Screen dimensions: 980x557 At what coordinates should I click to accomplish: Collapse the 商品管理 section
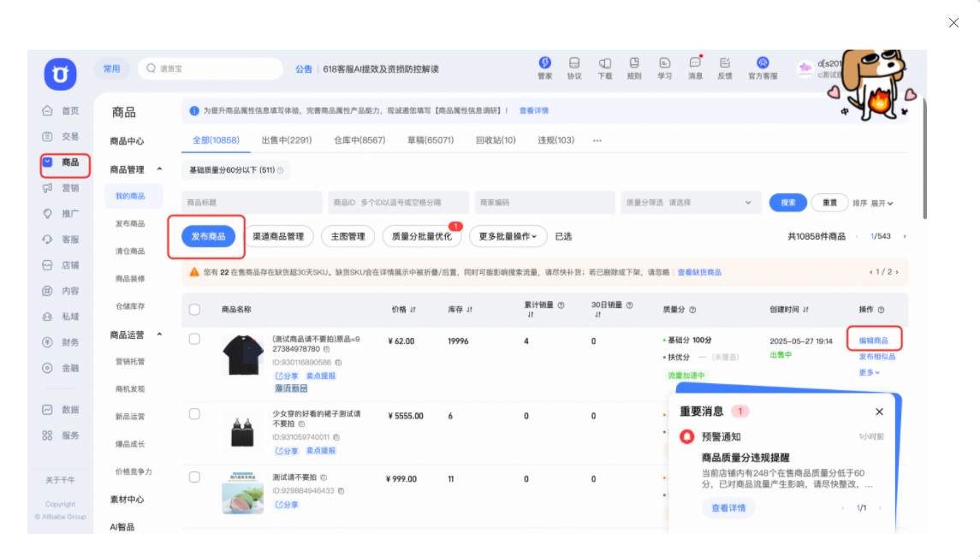pos(159,169)
